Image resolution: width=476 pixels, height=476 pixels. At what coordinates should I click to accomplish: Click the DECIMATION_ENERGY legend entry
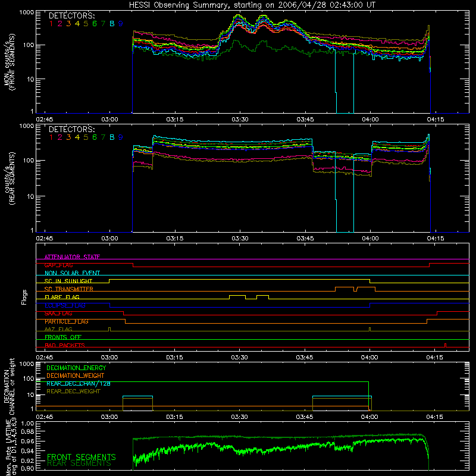[x=76, y=368]
